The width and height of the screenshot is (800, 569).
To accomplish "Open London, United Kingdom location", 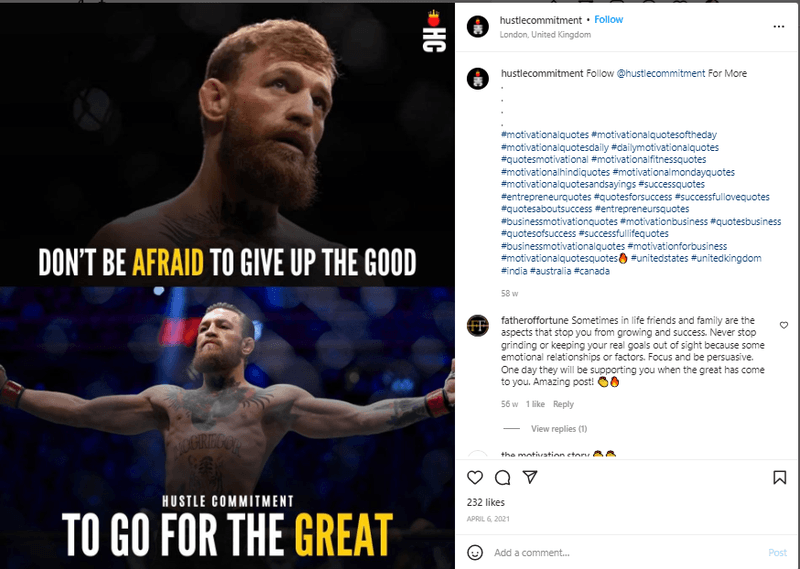I will (545, 35).
